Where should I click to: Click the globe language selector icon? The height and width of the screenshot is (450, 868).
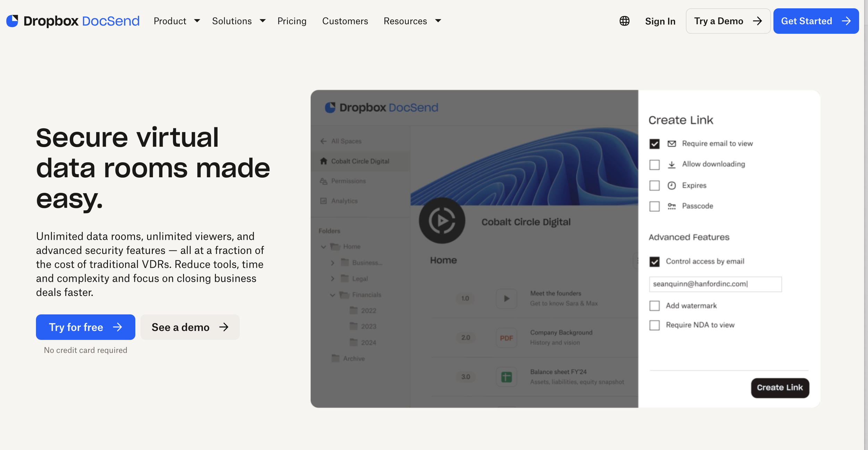tap(624, 21)
